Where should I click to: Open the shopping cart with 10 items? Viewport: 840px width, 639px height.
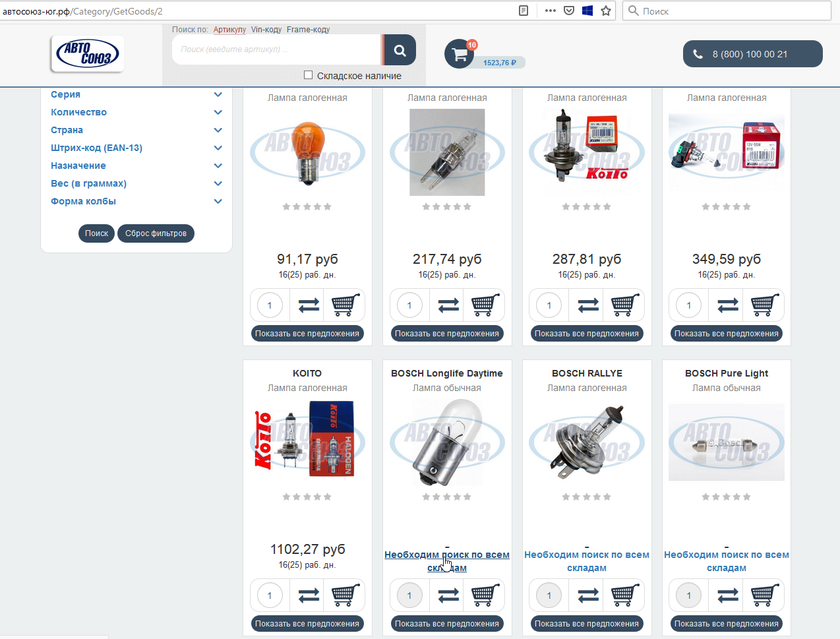460,55
